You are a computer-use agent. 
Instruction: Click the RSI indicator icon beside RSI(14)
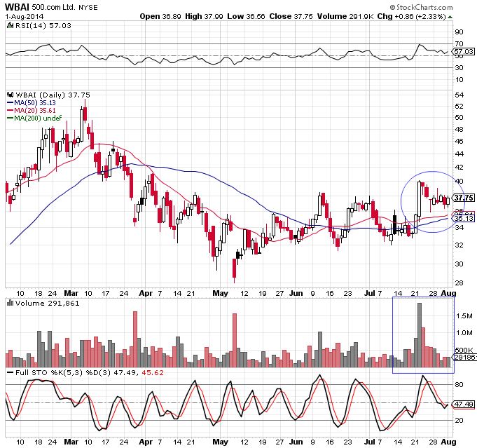(x=10, y=25)
